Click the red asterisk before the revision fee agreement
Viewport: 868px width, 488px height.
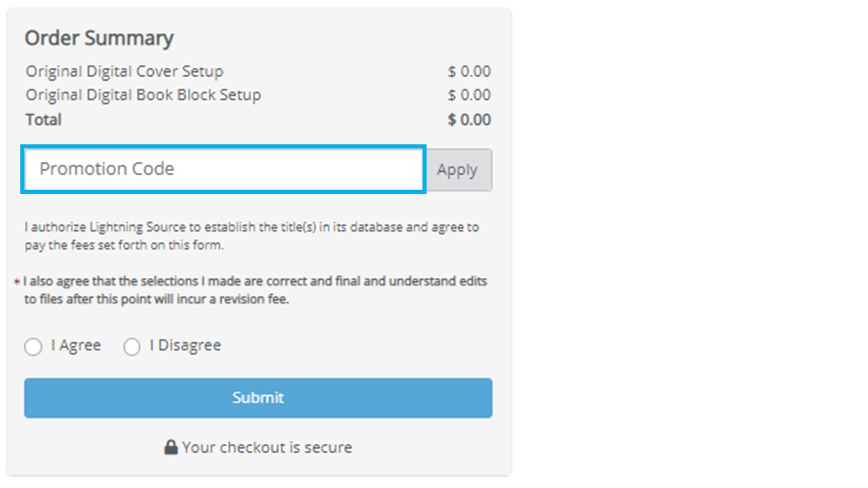click(x=18, y=280)
